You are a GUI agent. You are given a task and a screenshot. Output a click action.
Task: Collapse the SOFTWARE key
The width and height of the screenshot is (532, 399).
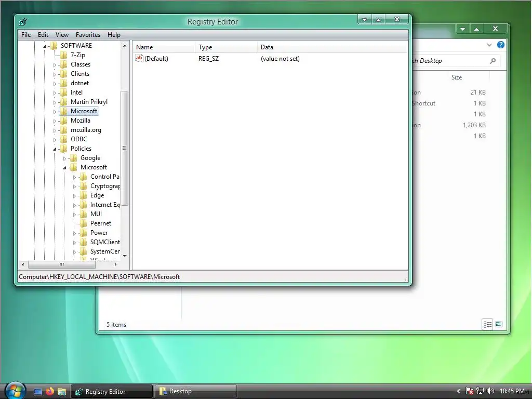(45, 46)
